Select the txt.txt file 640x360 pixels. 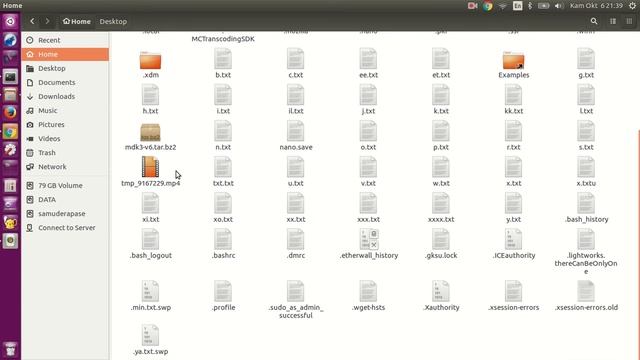(x=223, y=172)
